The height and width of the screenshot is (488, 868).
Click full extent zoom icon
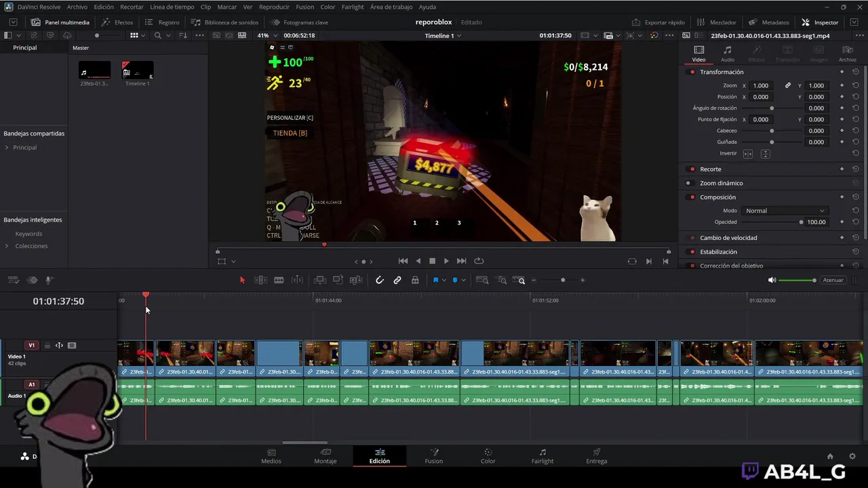click(x=482, y=280)
